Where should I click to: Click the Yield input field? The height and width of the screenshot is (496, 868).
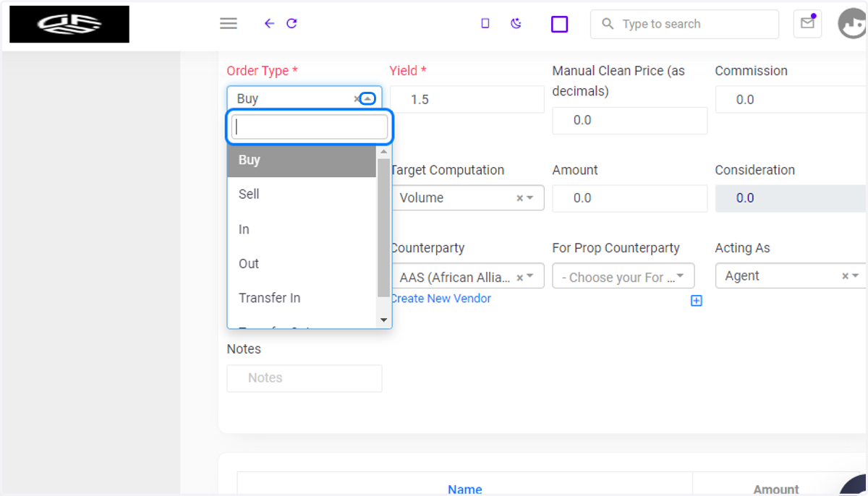(x=467, y=100)
